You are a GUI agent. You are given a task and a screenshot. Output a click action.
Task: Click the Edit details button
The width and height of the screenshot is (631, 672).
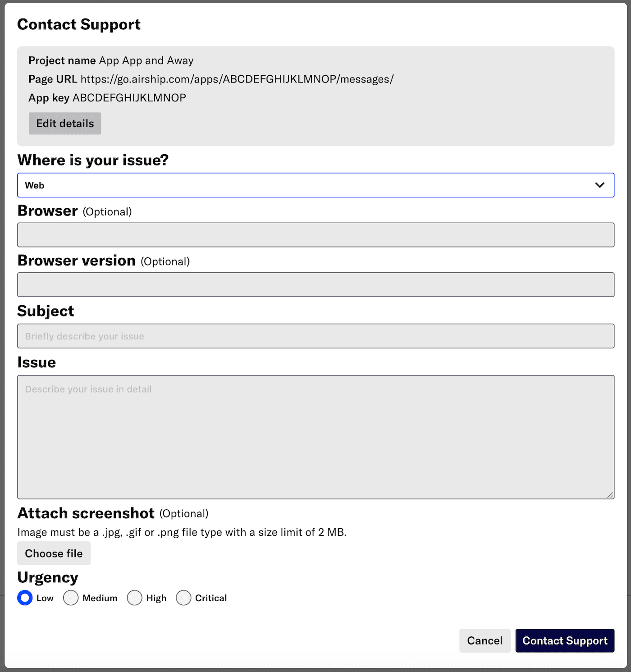tap(65, 123)
